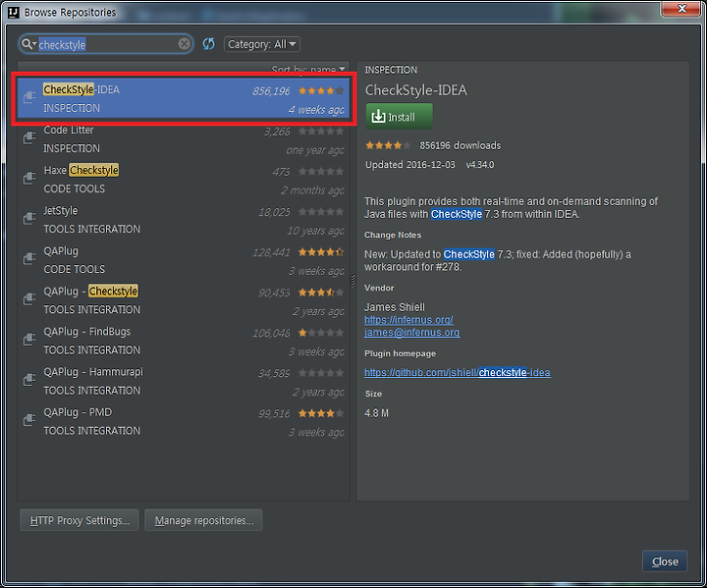
Task: Click QAPlug - FindBugs one-star rating
Action: (321, 333)
